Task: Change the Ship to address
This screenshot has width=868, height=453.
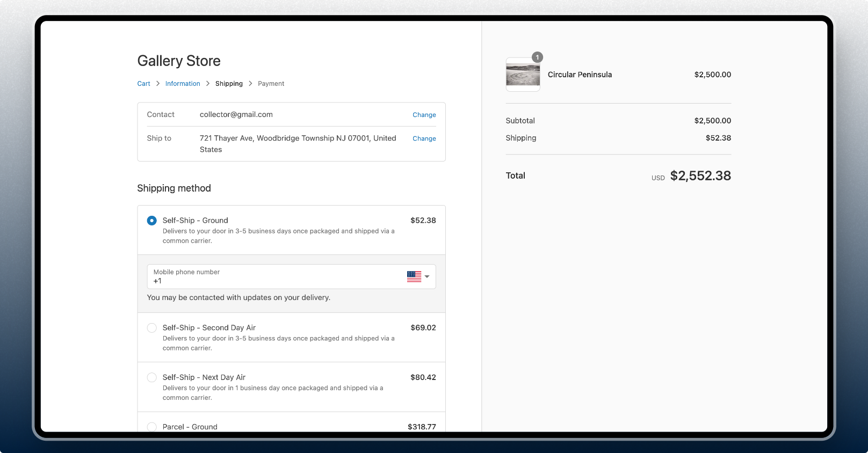Action: [424, 138]
